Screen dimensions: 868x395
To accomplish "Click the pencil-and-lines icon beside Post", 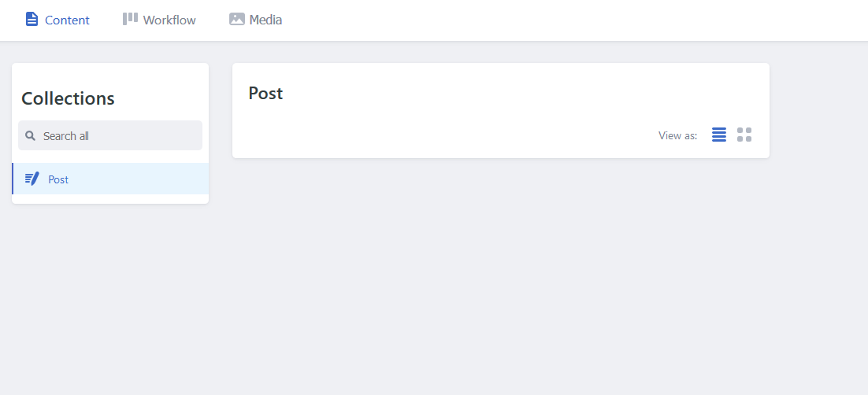I will (32, 179).
